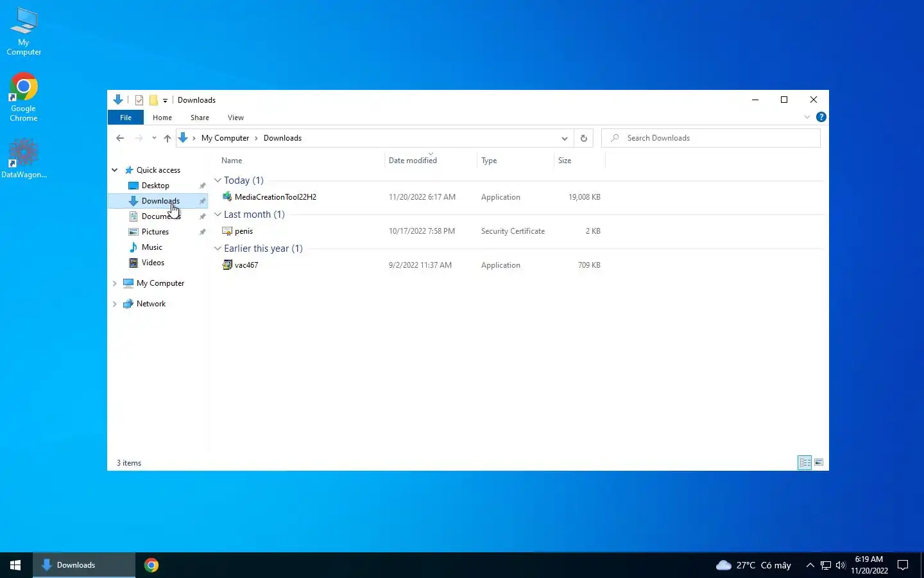924x578 pixels.
Task: Open the File menu
Action: [x=126, y=118]
